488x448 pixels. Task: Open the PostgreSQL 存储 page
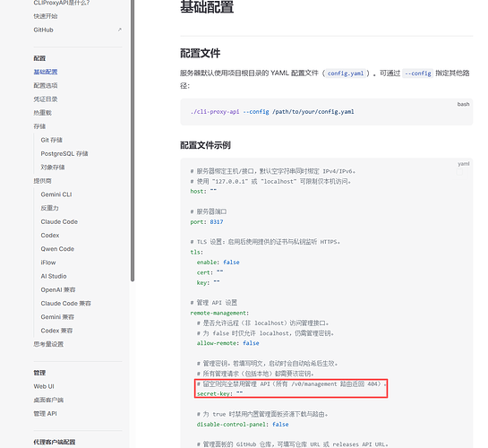click(64, 154)
